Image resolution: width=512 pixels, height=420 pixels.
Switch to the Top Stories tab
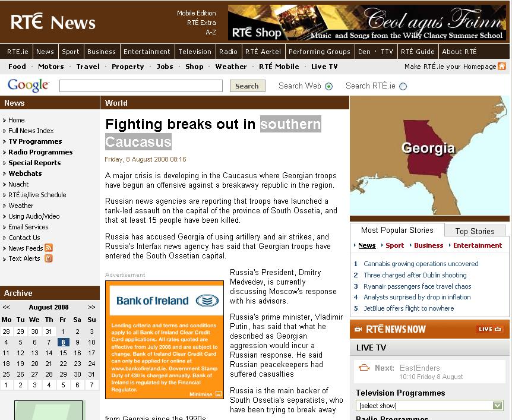point(475,231)
